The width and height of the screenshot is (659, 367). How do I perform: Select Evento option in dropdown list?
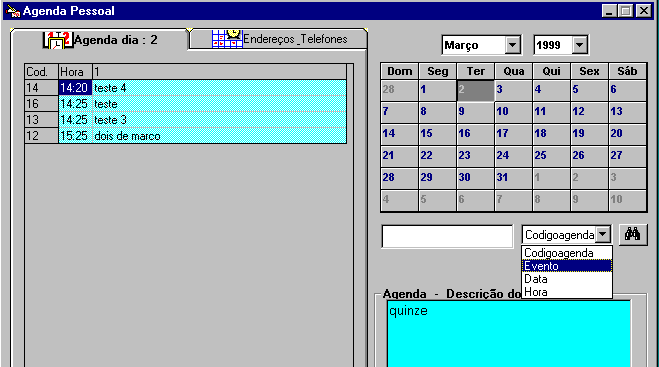pos(566,266)
